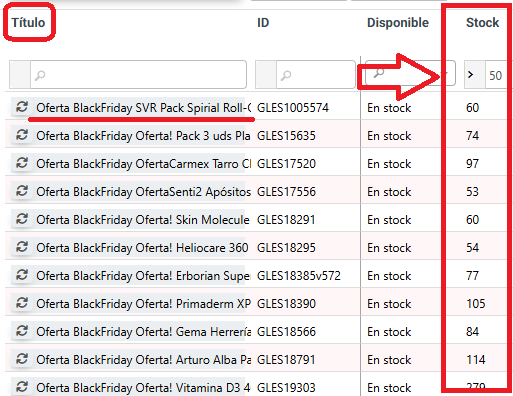The width and height of the screenshot is (513, 396).
Task: Click ID cell GLES19303
Action: 286,388
